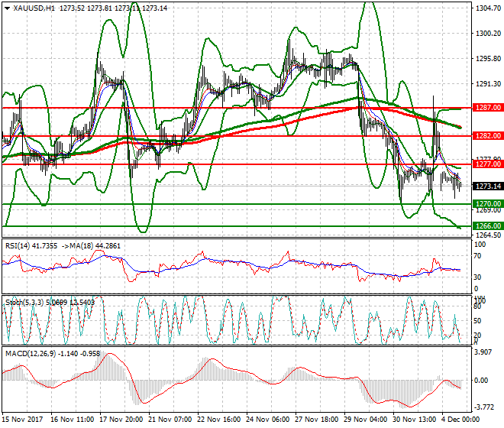This screenshot has height=428, width=504.
Task: Select the 21 Nov 07:00 time label
Action: coord(170,420)
